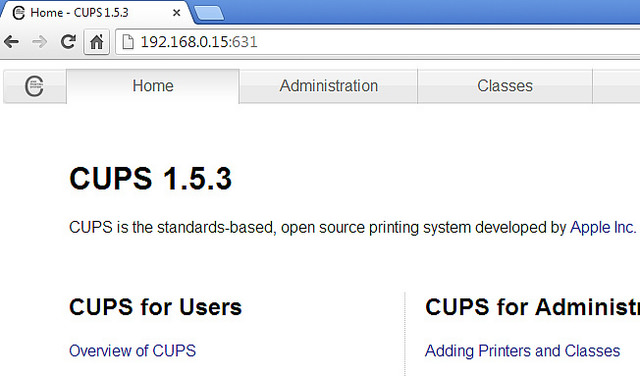Click the greyed forward arrow button
The image size is (640, 376).
click(x=39, y=42)
